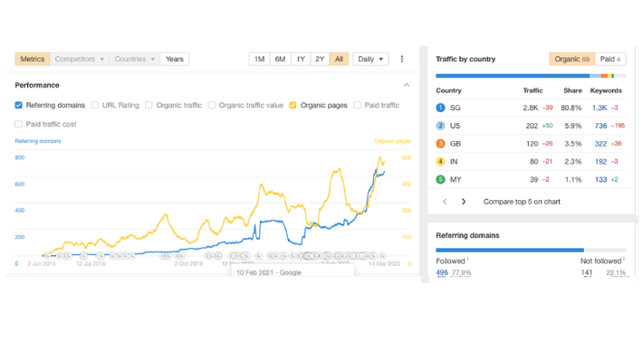
Task: Switch to the Paid traffic tab
Action: [x=610, y=59]
